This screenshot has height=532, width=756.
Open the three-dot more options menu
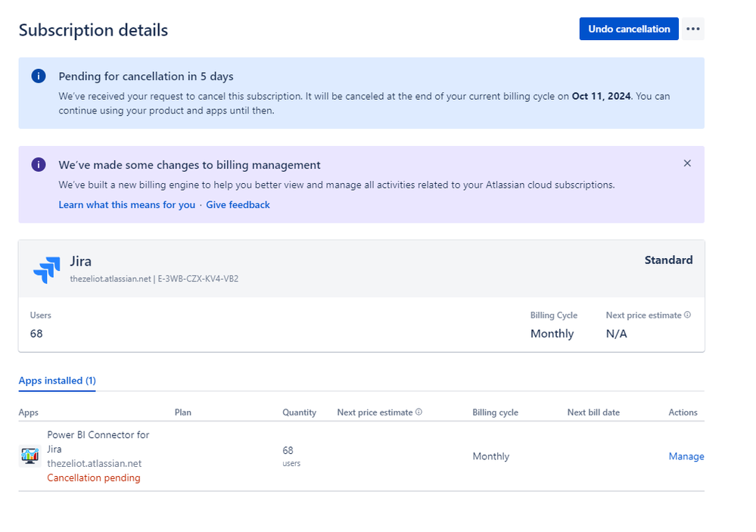(692, 29)
